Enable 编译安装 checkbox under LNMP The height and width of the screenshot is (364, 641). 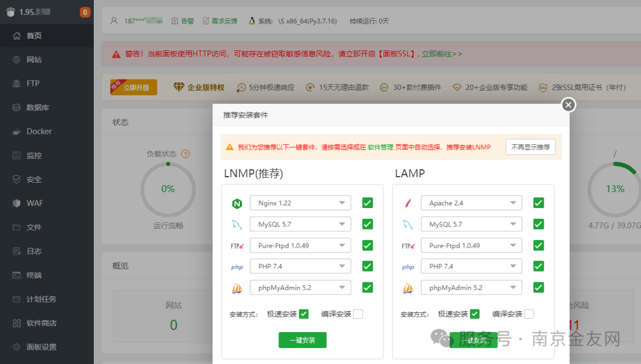358,314
